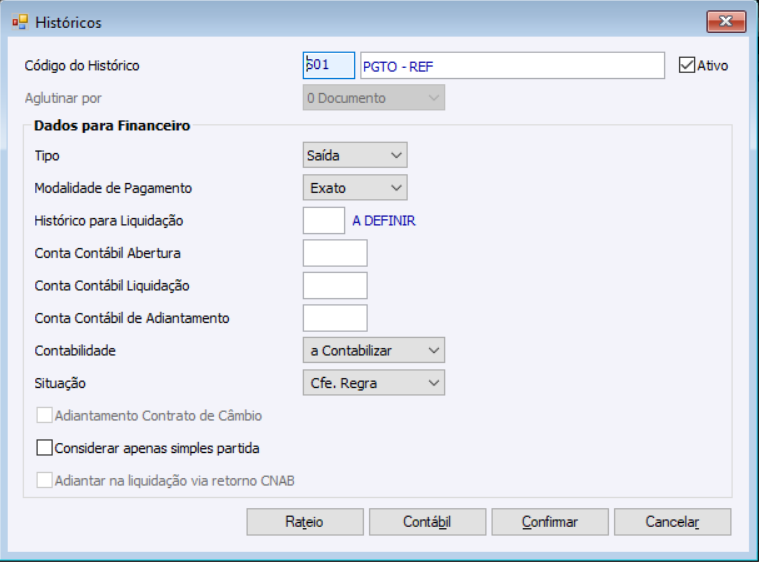Click the Históricos window title icon

20,22
